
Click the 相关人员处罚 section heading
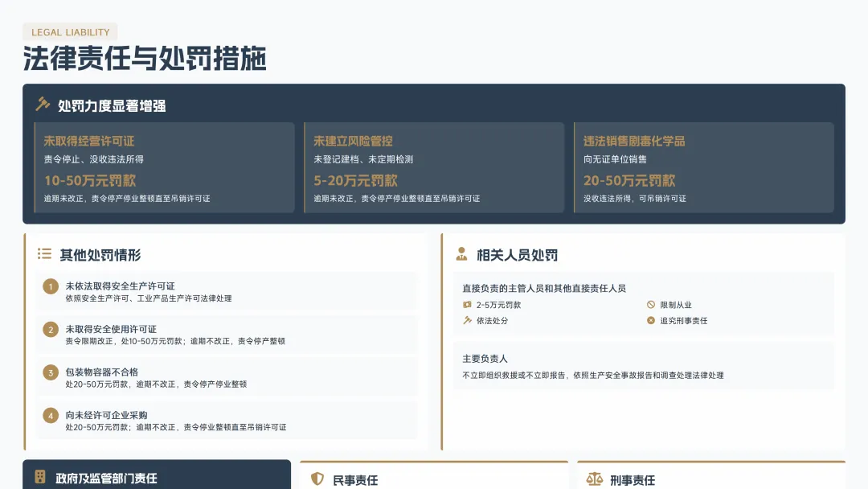coord(517,255)
